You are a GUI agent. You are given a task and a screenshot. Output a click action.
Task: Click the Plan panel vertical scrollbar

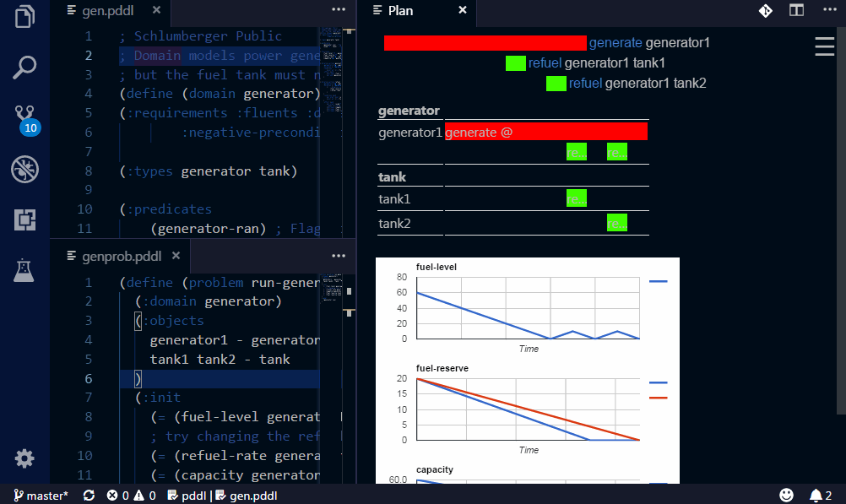point(843,220)
